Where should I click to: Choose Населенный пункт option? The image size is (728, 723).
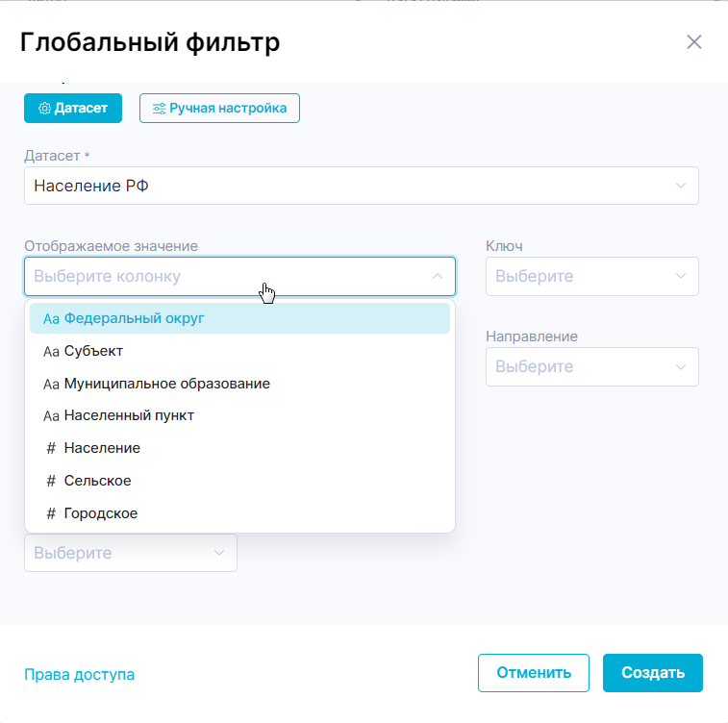point(129,416)
